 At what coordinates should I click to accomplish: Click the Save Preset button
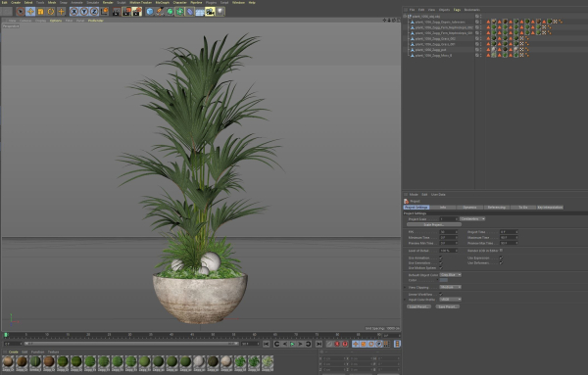coord(448,306)
